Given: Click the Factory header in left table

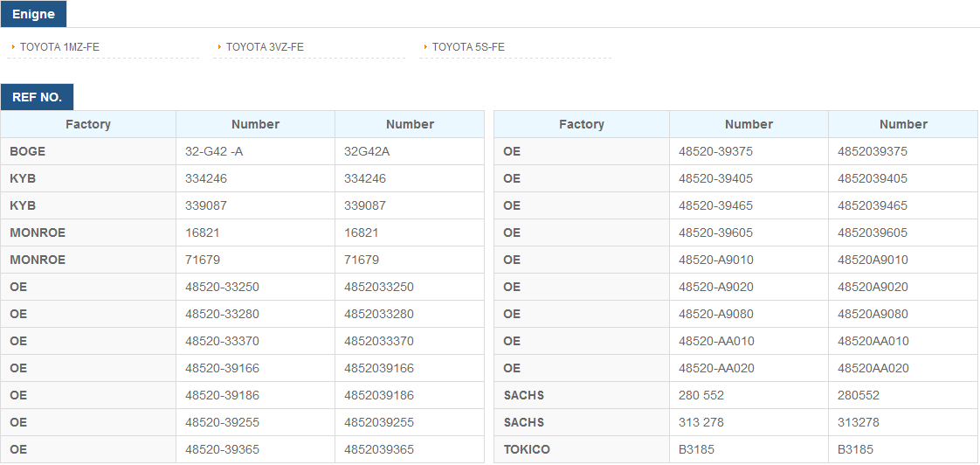Looking at the screenshot, I should click(x=88, y=124).
